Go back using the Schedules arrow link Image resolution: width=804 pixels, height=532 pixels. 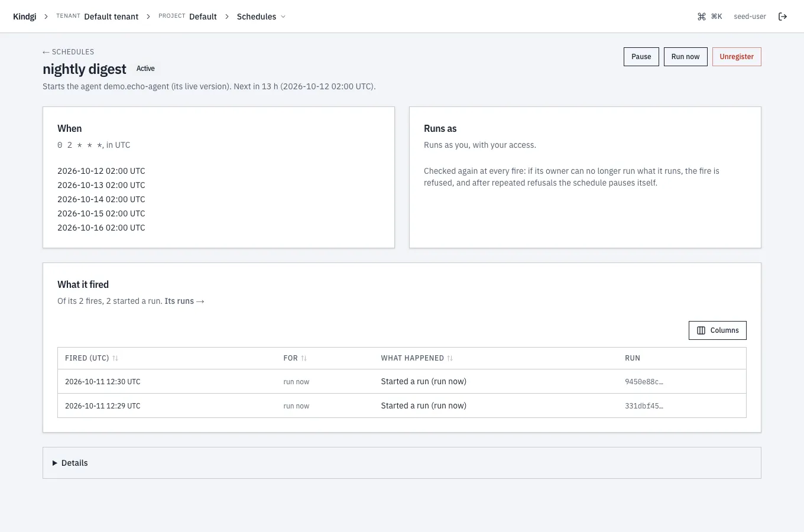[69, 52]
